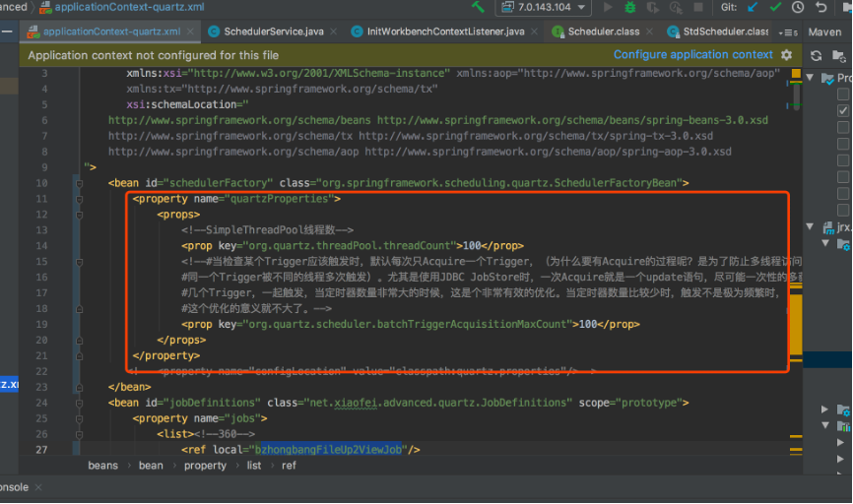Switch to the Scheduler.class tab

pos(603,31)
